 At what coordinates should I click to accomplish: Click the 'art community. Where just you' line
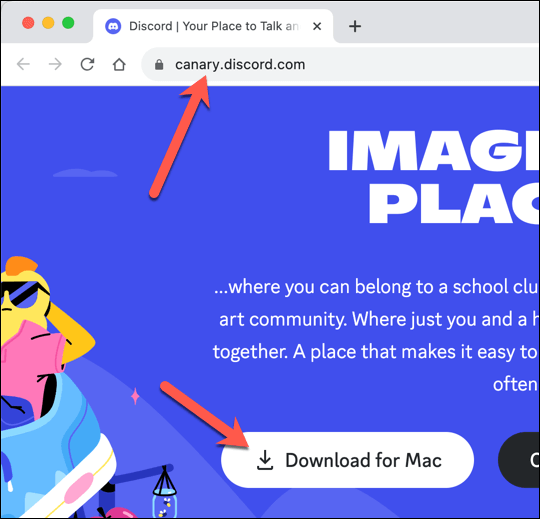pyautogui.click(x=379, y=319)
